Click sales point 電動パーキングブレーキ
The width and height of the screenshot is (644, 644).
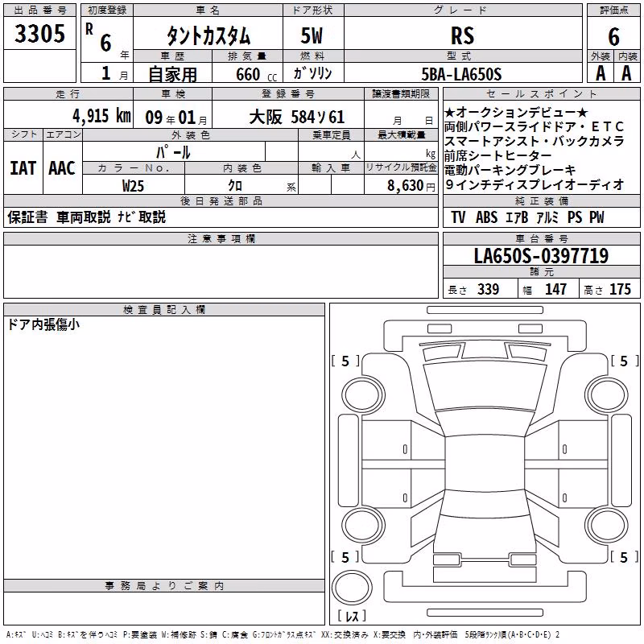[510, 170]
